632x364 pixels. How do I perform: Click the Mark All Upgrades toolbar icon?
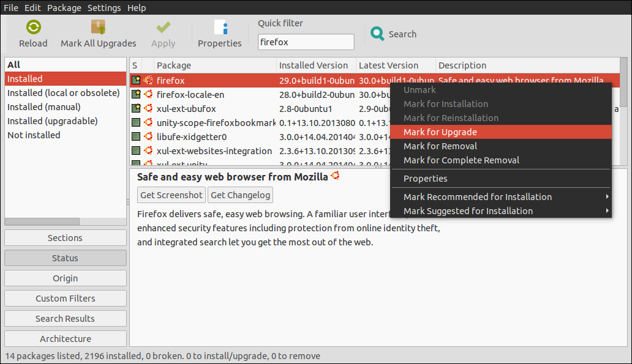coord(99,27)
